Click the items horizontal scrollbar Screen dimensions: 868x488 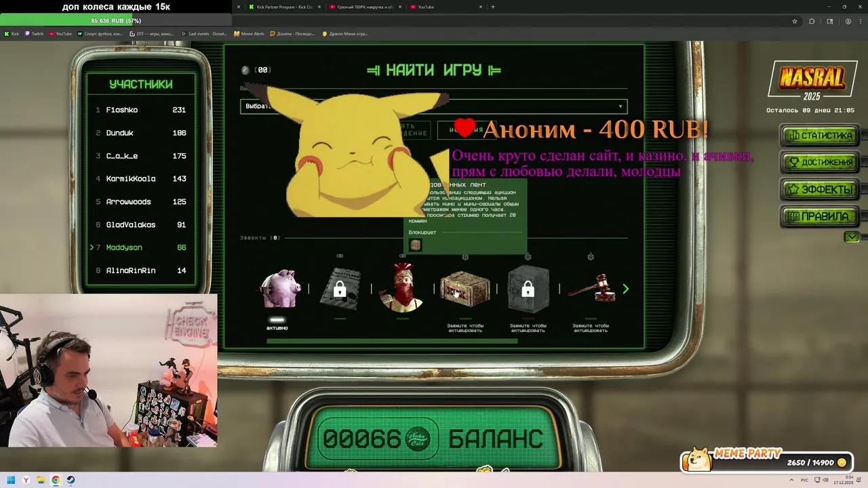pos(392,341)
